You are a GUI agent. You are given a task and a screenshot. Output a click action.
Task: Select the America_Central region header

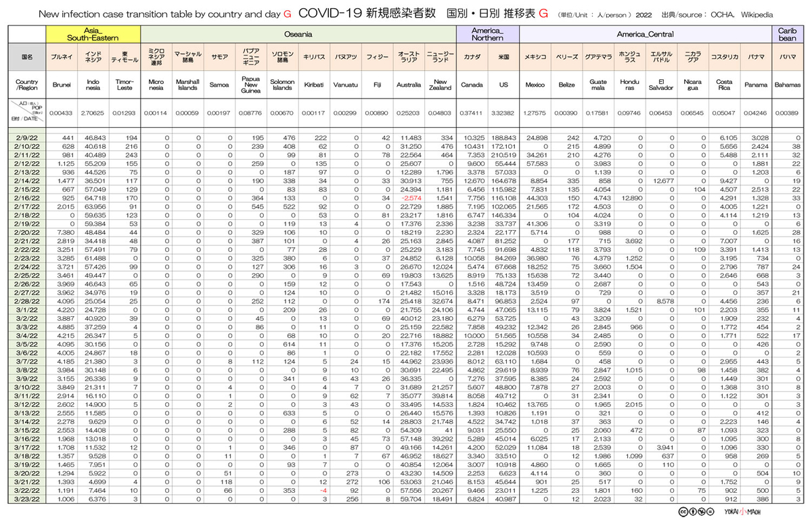(646, 35)
